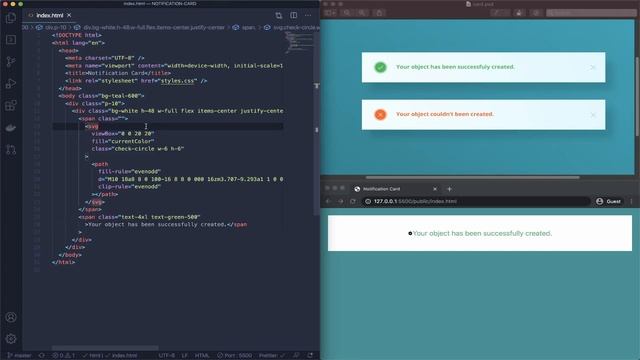
Task: Open the feedback icon in status bar
Action: click(296, 356)
